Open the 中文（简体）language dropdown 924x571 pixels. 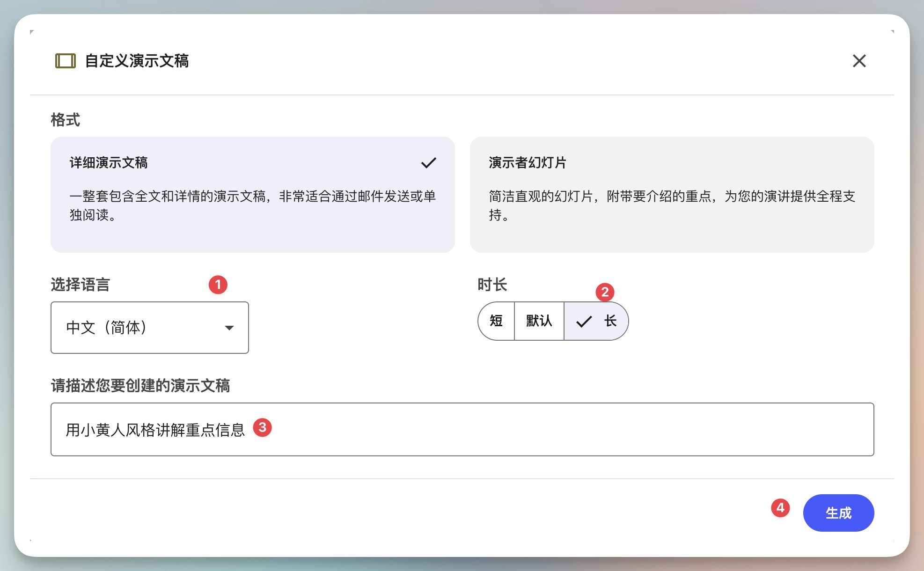pos(149,328)
